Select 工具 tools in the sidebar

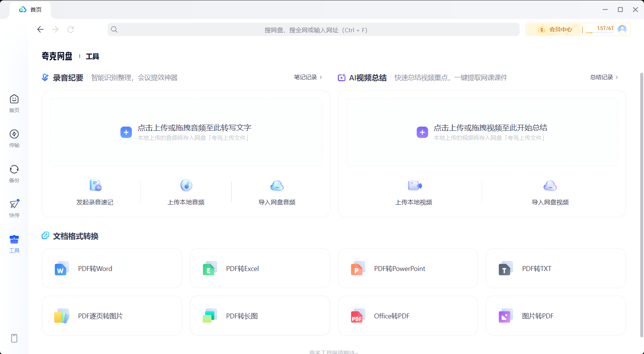[x=14, y=244]
